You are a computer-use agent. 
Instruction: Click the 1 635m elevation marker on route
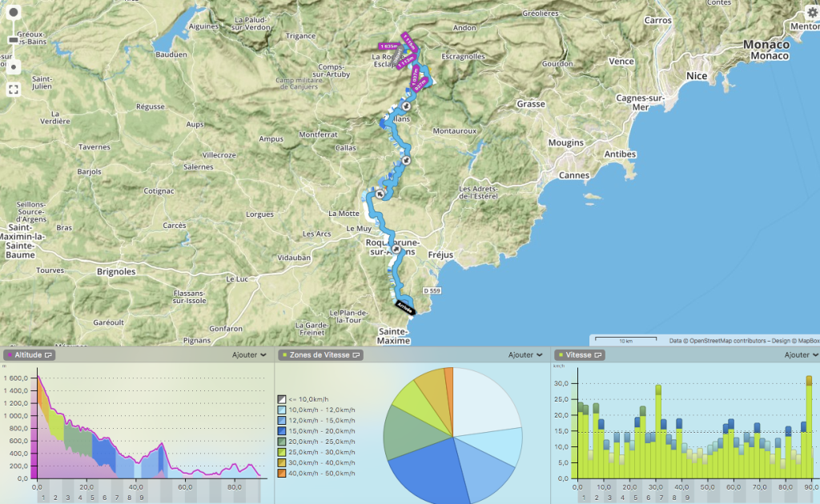[x=390, y=46]
